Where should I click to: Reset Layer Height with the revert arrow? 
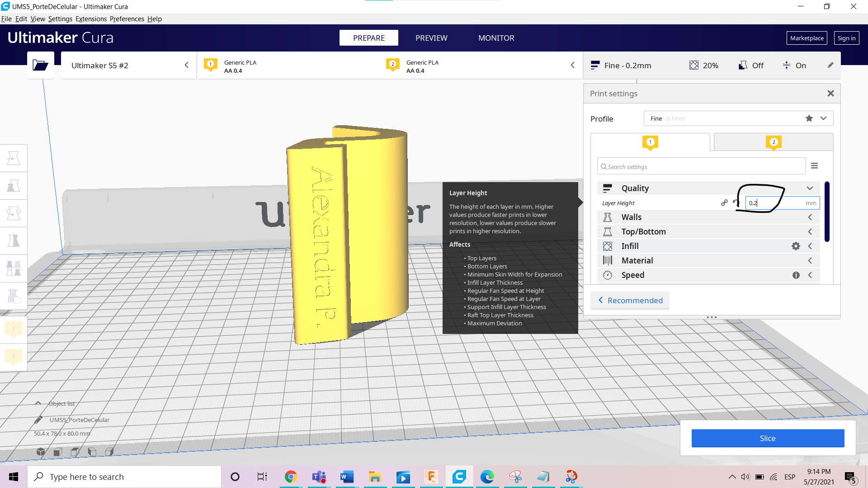click(736, 203)
